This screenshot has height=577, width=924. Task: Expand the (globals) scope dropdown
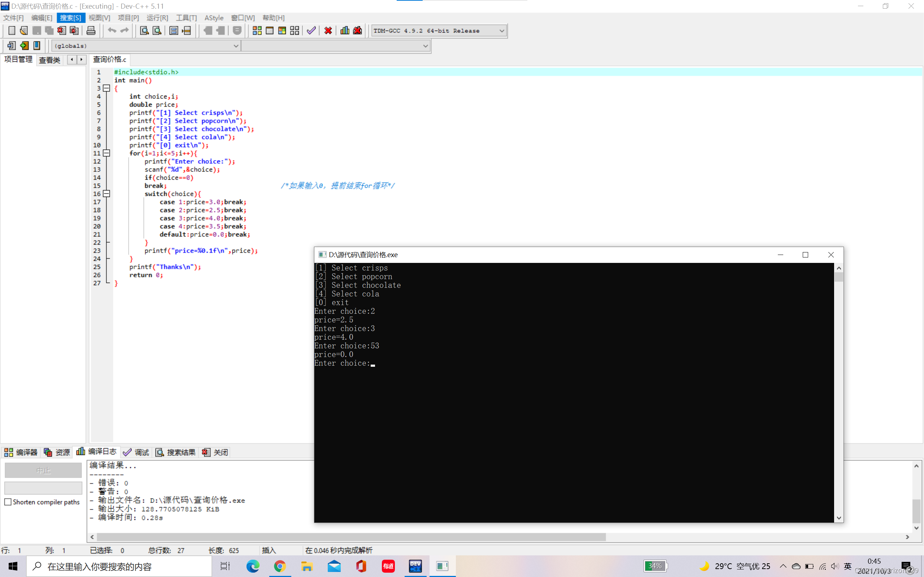click(236, 46)
